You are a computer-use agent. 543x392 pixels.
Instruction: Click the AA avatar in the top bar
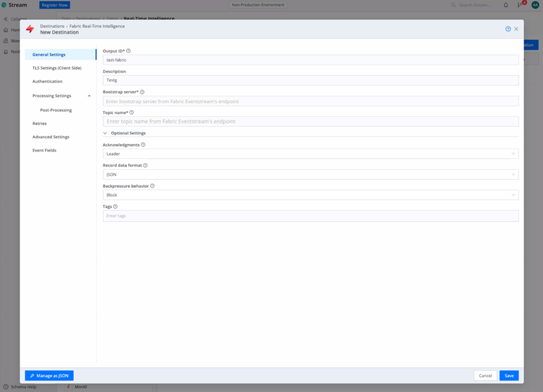pyautogui.click(x=534, y=5)
